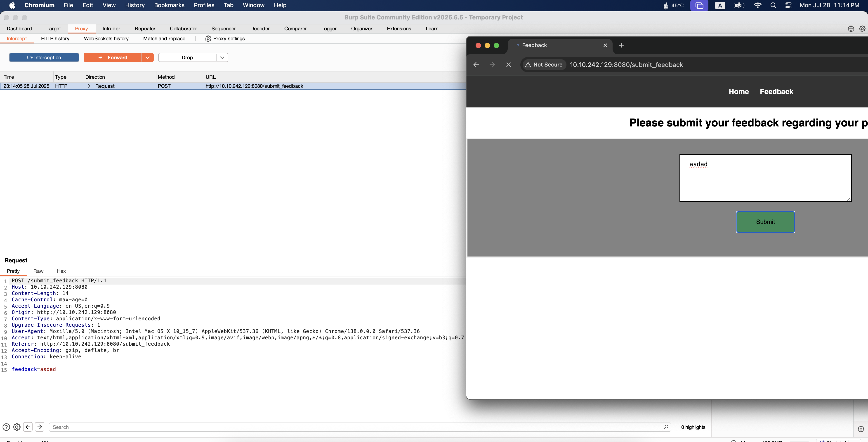Open a new browser tab with plus
The image size is (868, 442).
(621, 45)
